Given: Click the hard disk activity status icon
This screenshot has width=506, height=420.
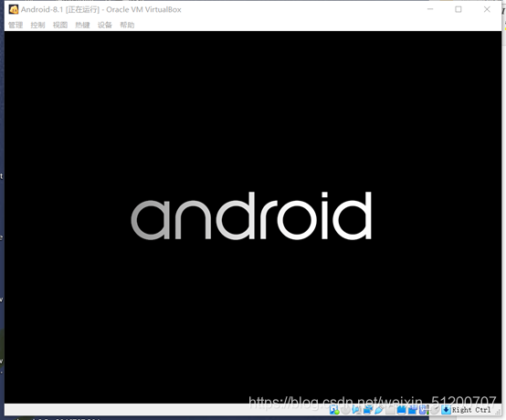Looking at the screenshot, I should (x=334, y=410).
